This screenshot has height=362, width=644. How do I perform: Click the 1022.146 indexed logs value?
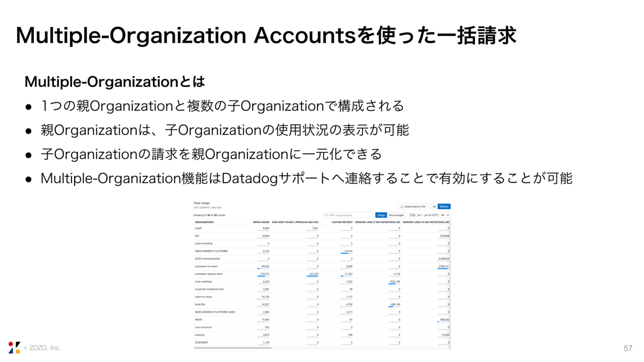[x=394, y=281]
